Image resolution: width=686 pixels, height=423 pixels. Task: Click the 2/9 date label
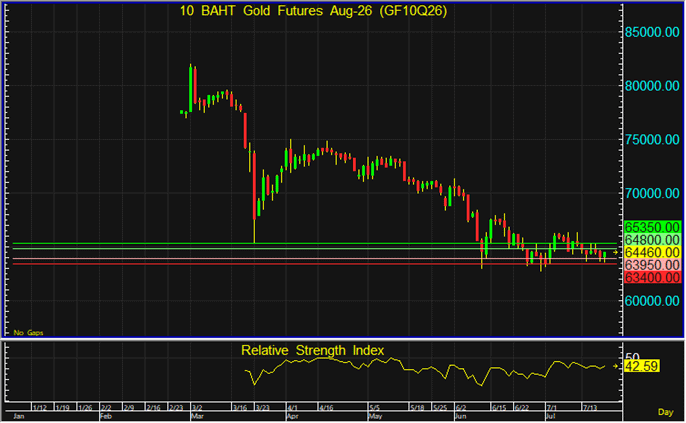[x=129, y=408]
